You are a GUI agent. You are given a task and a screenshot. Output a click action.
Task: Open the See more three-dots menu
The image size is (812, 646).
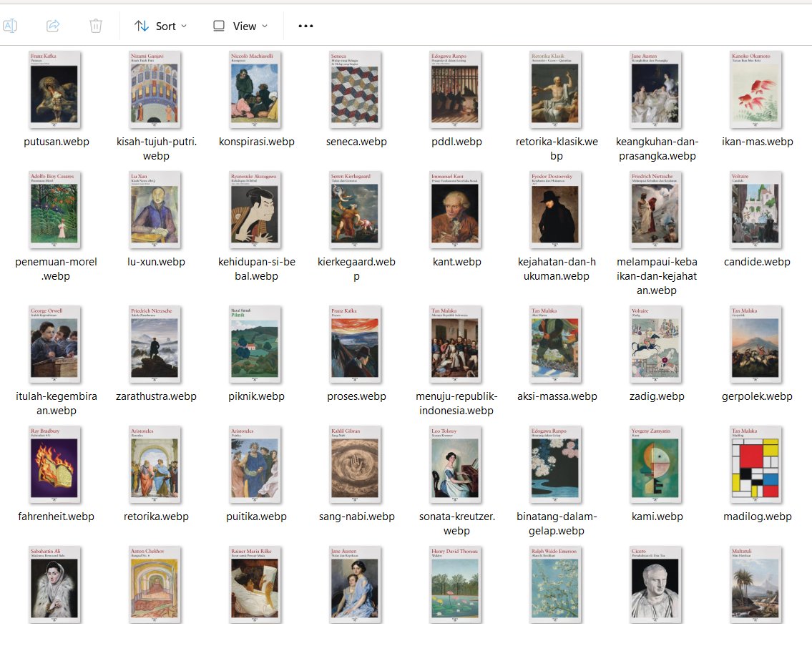(305, 26)
